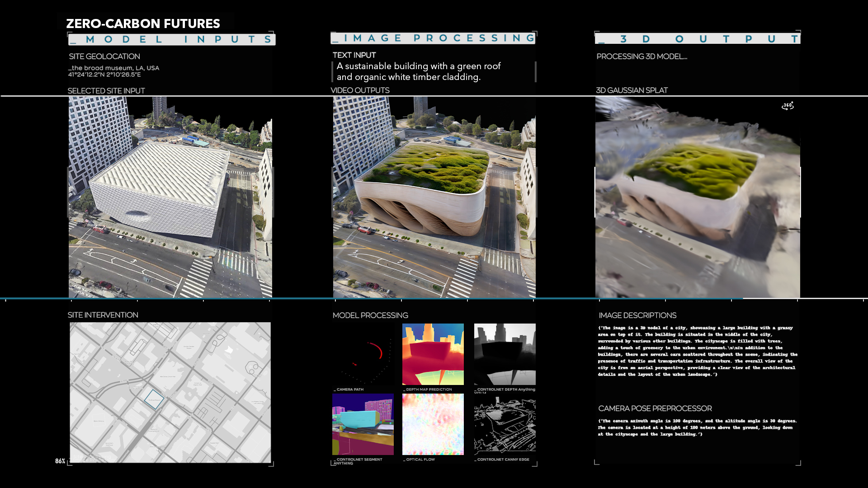Viewport: 868px width, 488px height.
Task: Open the Camera Path thumbnail
Action: click(x=363, y=354)
